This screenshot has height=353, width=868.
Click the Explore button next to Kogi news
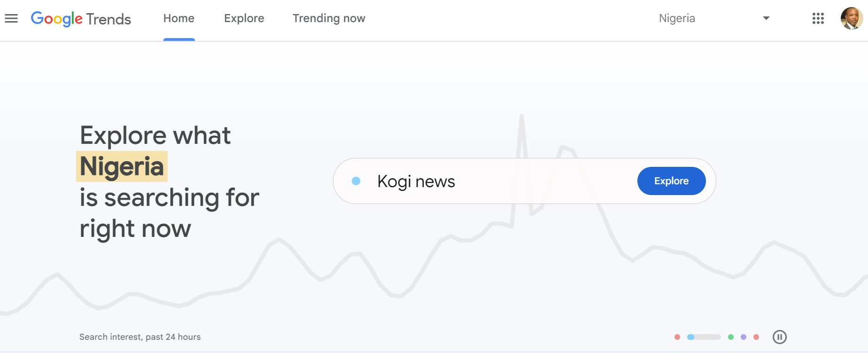[x=671, y=180]
